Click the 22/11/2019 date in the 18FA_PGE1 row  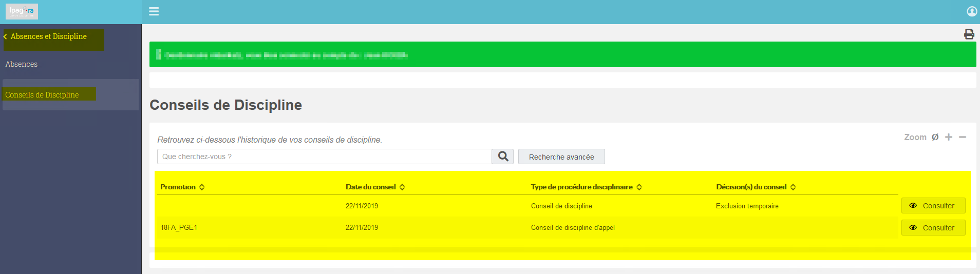coord(362,227)
